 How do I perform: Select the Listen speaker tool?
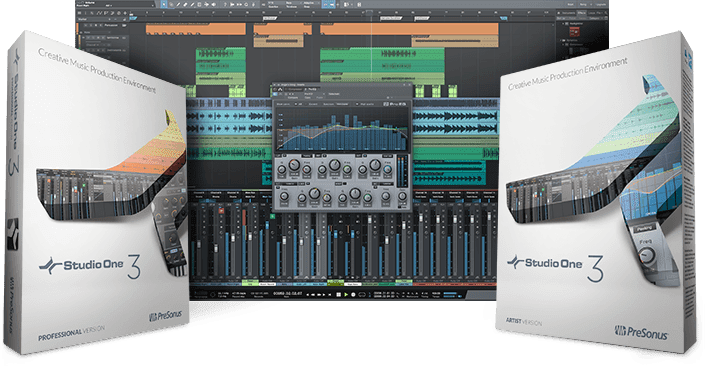pos(213,4)
